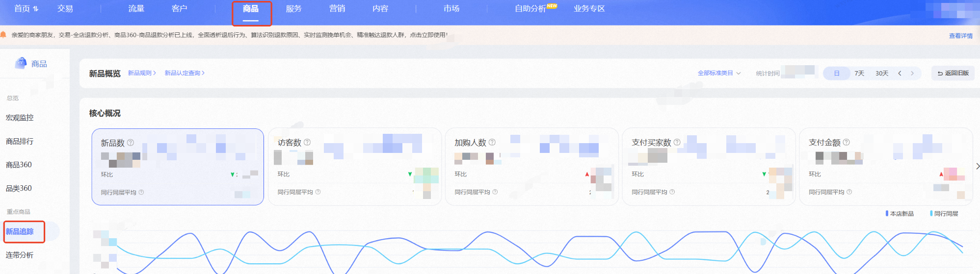
Task: Open the 首页 navigation item
Action: 22,9
